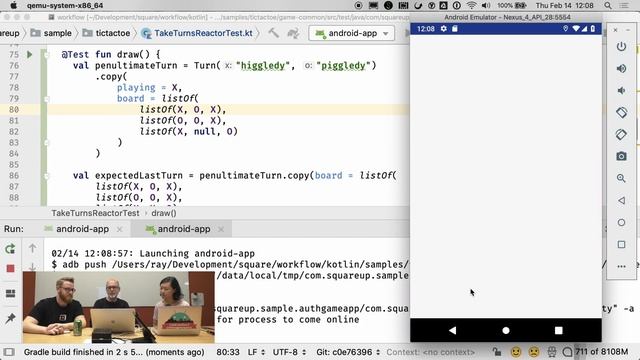Open the LF line separator selector
This screenshot has height=360, width=640.
pyautogui.click(x=256, y=352)
